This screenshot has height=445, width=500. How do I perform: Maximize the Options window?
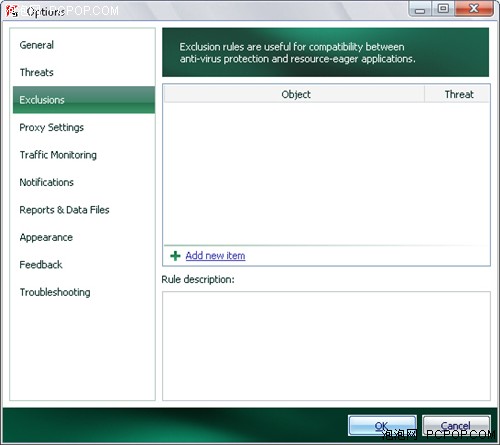click(x=443, y=8)
